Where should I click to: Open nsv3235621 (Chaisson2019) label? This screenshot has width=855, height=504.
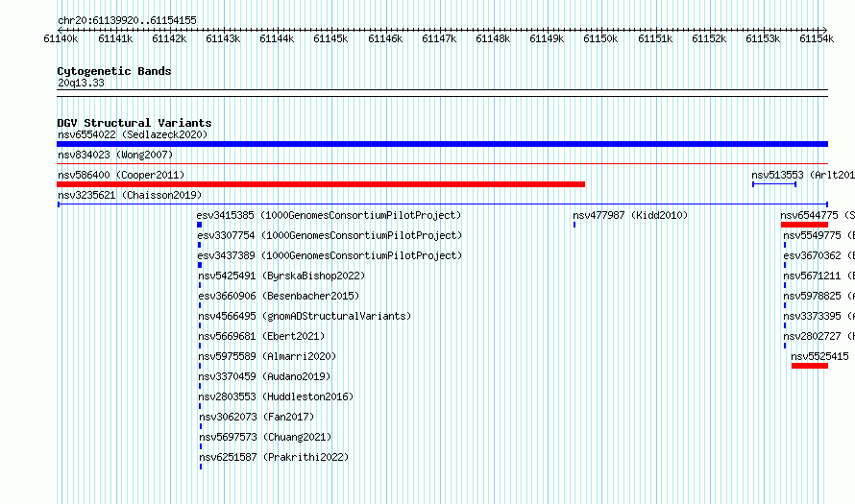tap(130, 195)
